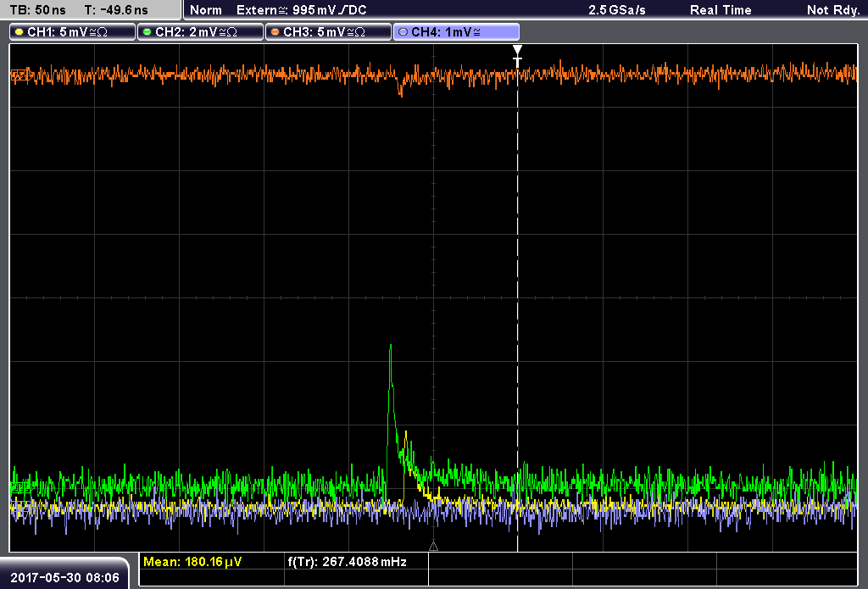Image resolution: width=868 pixels, height=589 pixels.
Task: Click the Real Time acquisition mode label
Action: pyautogui.click(x=721, y=10)
